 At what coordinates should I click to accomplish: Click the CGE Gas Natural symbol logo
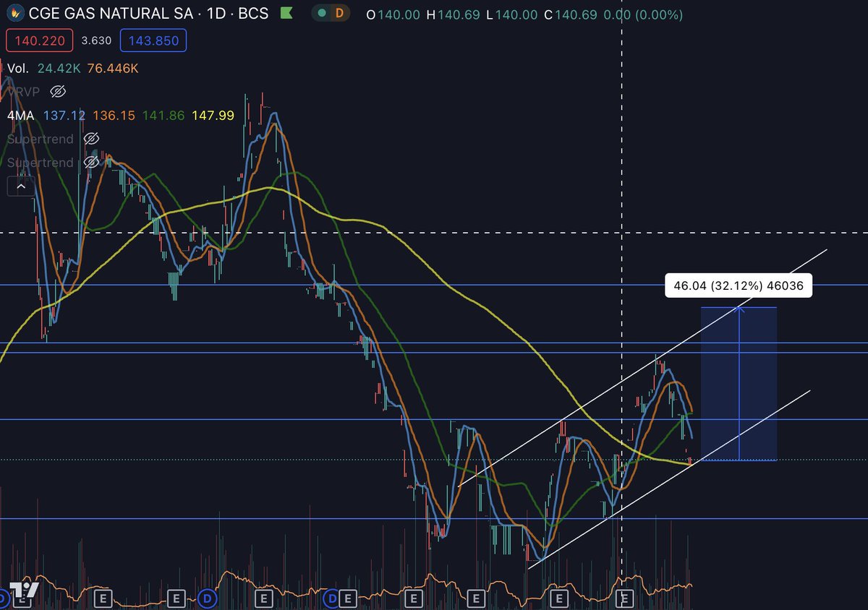pyautogui.click(x=15, y=14)
